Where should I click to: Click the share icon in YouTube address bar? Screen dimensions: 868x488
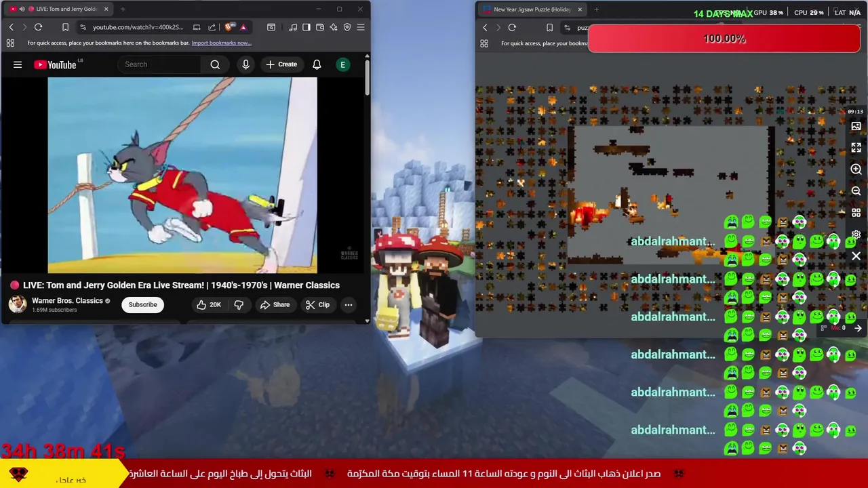(212, 27)
